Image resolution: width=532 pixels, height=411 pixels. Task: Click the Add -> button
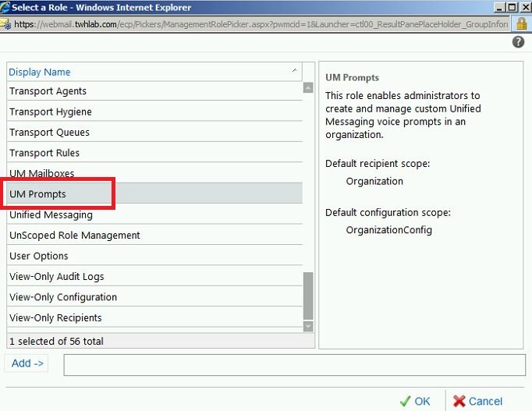27,363
